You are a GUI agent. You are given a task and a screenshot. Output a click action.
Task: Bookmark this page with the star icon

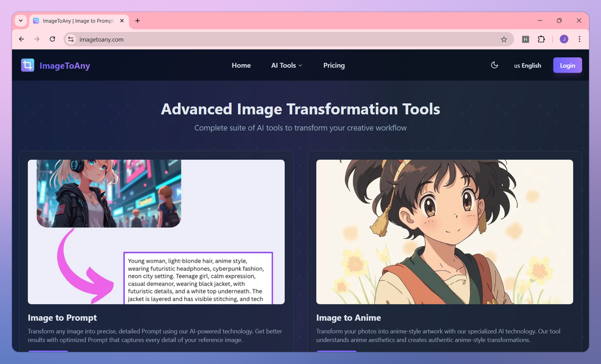click(504, 39)
